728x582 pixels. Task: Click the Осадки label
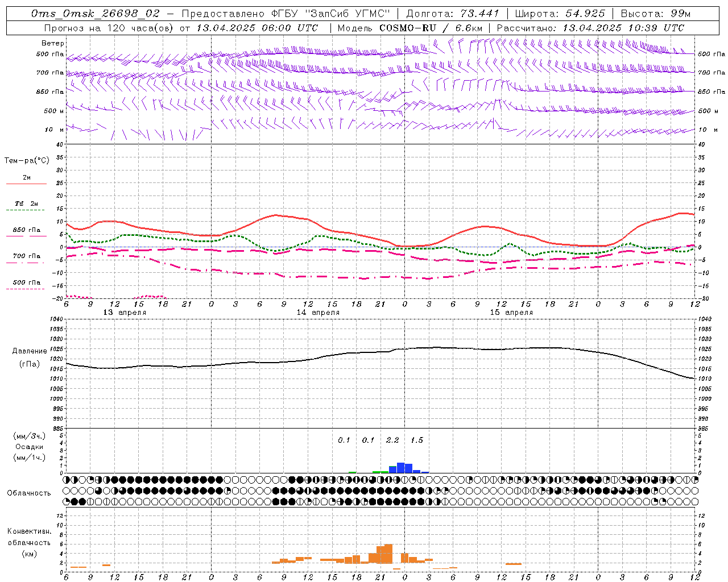(29, 447)
